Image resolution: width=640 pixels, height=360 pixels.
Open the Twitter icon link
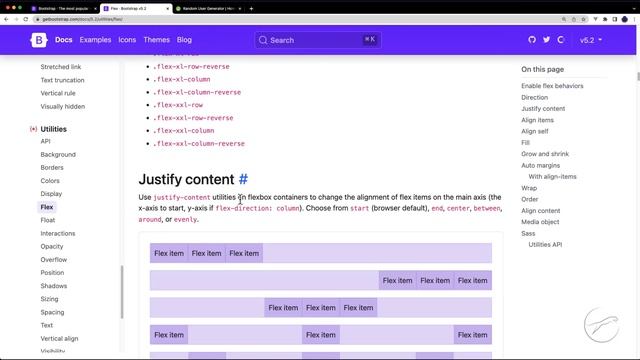547,40
